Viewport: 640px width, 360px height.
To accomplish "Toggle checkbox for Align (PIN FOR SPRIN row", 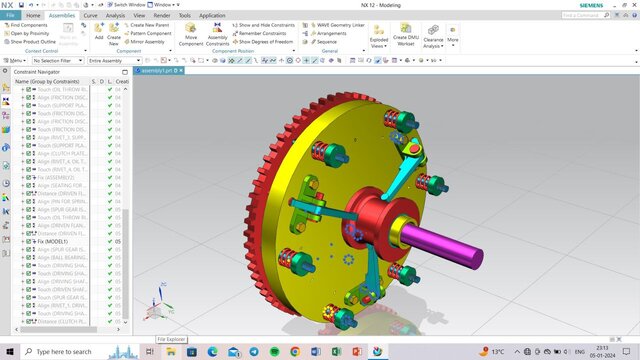I will click(29, 202).
